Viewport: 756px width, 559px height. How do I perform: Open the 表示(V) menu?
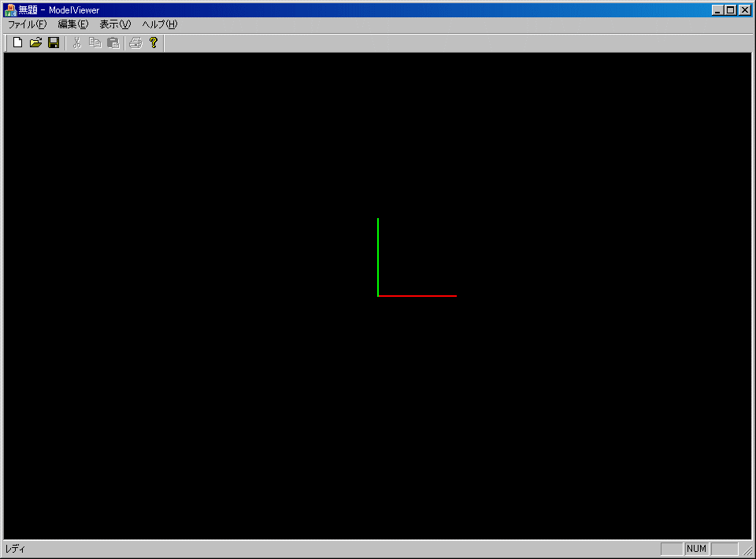click(115, 24)
